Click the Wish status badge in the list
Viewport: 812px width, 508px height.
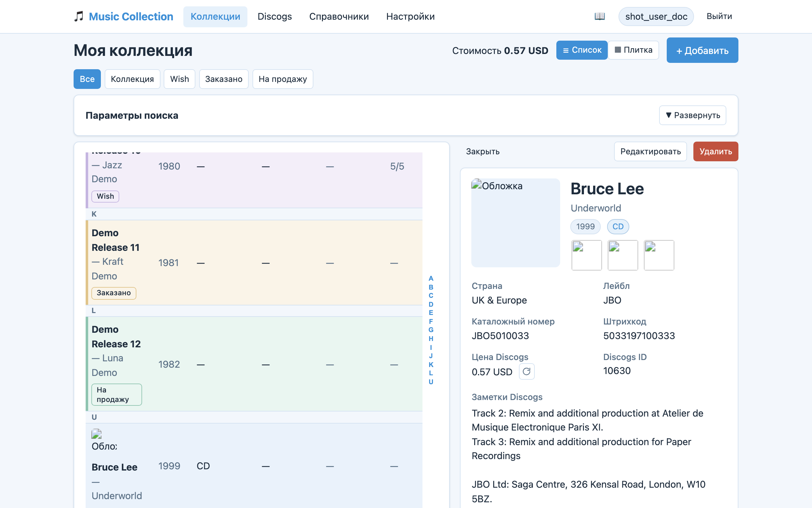[105, 196]
